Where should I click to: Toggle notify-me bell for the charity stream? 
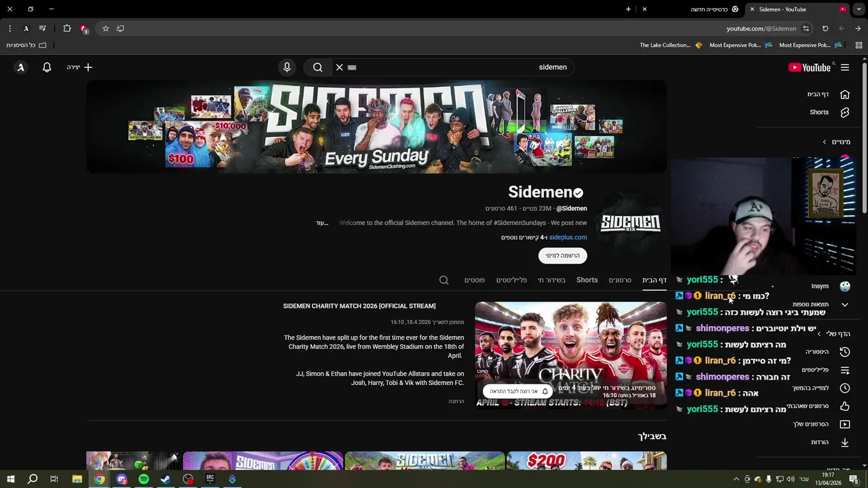click(519, 391)
